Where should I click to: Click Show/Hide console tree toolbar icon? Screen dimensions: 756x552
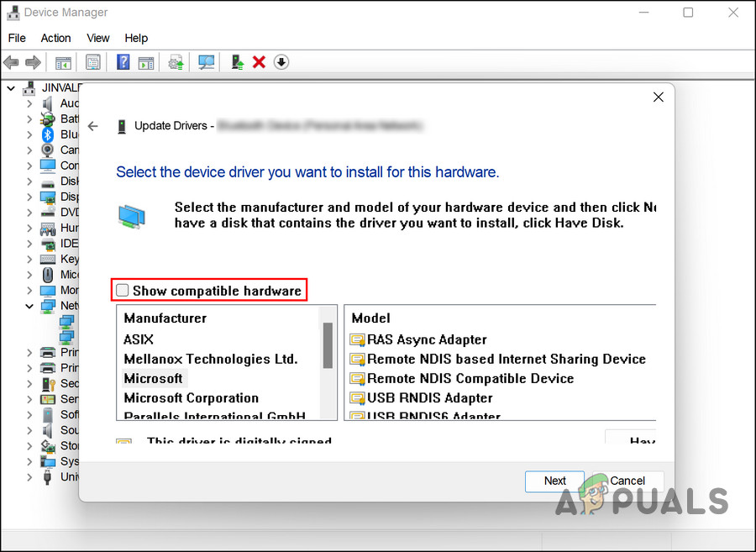(63, 63)
